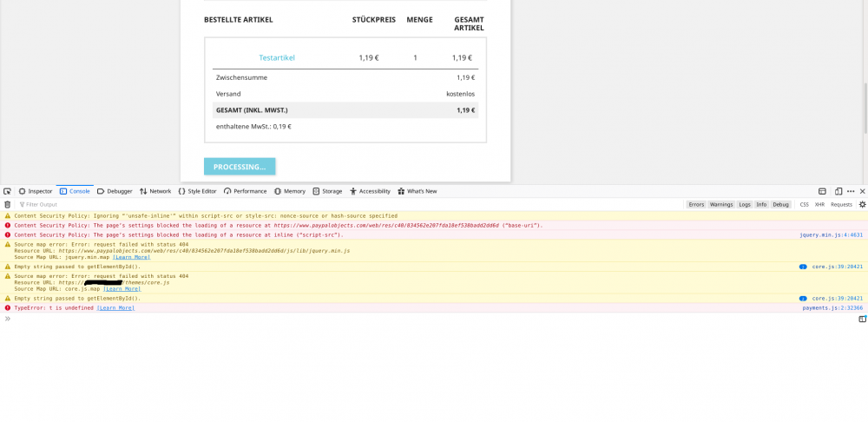Toggle the Debug filter
The height and width of the screenshot is (422, 868).
click(780, 204)
